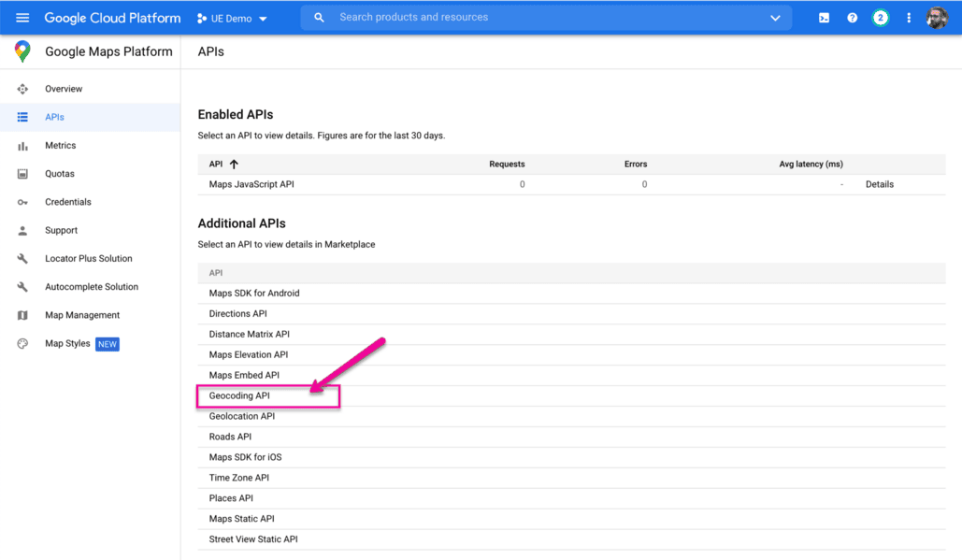Open notifications badge showing 2
962x560 pixels.
[880, 18]
